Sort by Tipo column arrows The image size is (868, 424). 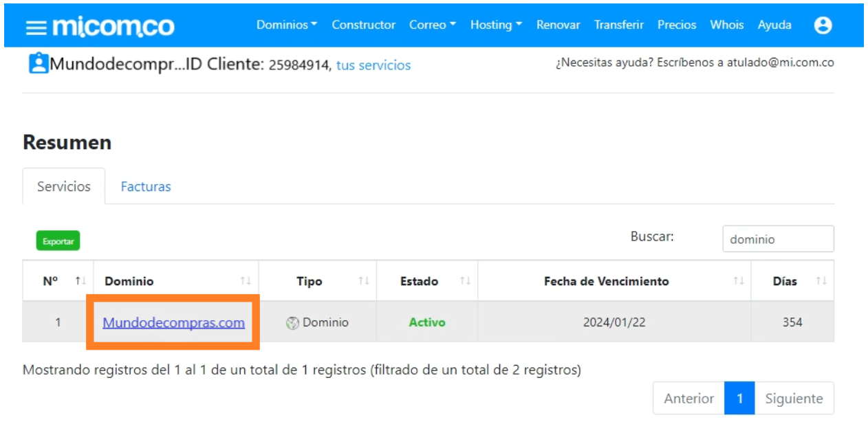click(364, 281)
